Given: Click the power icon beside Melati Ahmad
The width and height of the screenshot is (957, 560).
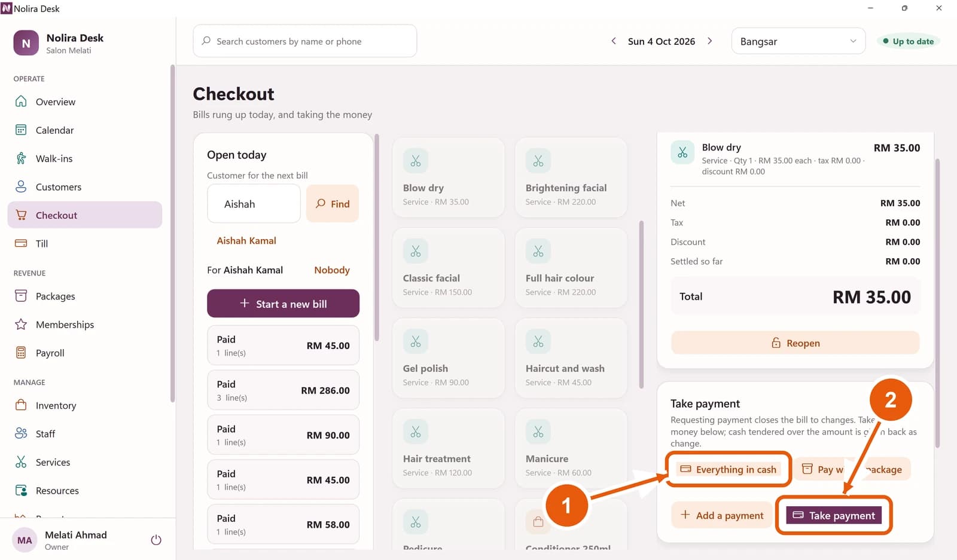Looking at the screenshot, I should (x=156, y=540).
